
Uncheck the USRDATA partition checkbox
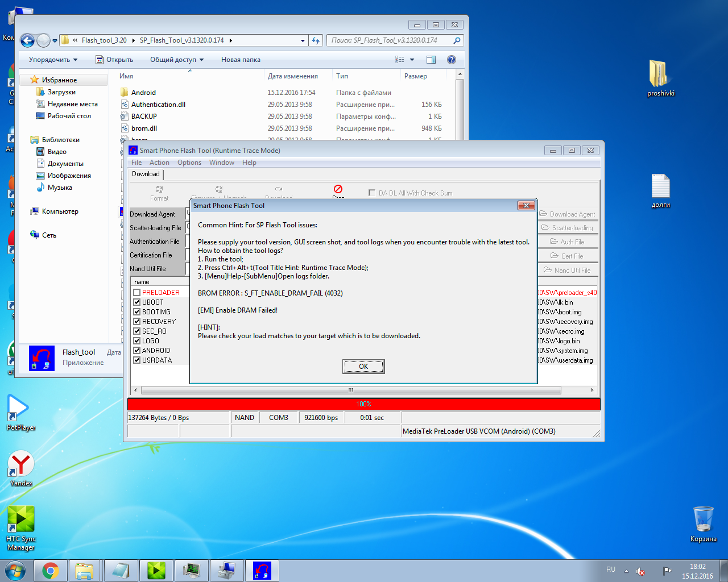click(x=137, y=360)
